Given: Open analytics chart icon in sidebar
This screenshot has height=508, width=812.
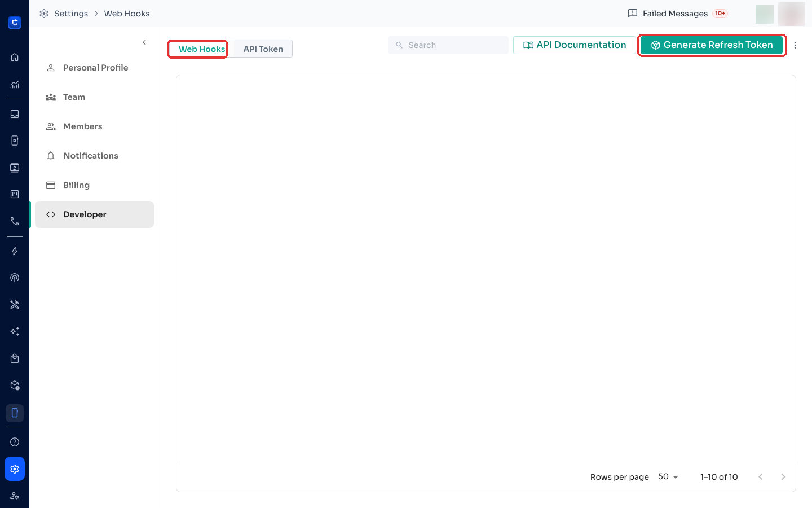Looking at the screenshot, I should (15, 85).
